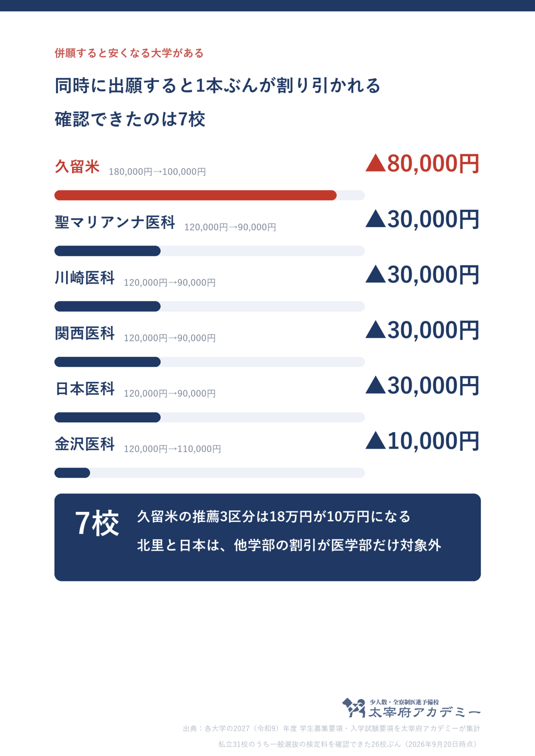Click the 7校 summary number in the blue box

[97, 523]
